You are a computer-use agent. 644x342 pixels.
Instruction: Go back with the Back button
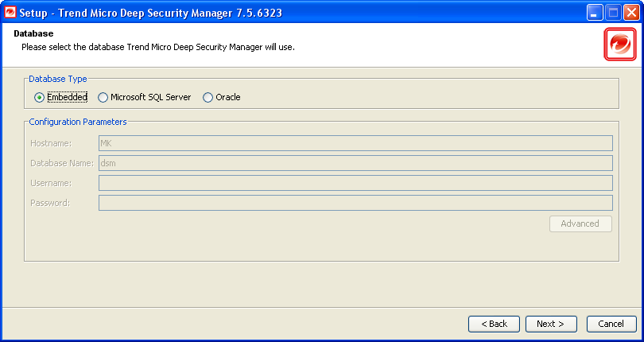pyautogui.click(x=494, y=324)
